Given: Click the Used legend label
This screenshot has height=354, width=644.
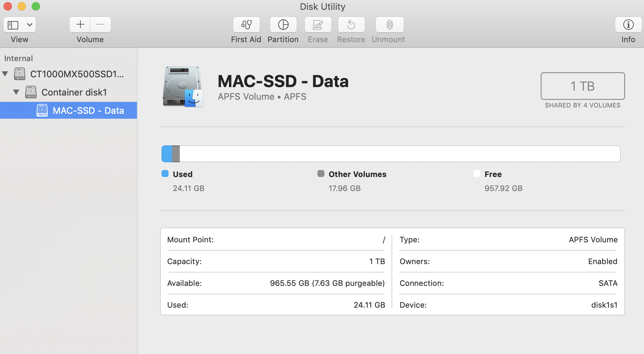Looking at the screenshot, I should click(x=183, y=174).
